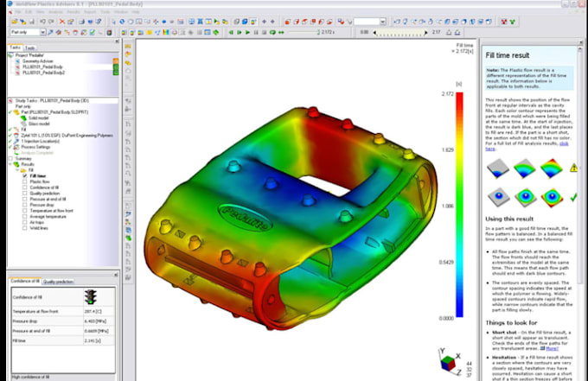Click the rewind animation button
The image size is (588, 381).
point(231,33)
